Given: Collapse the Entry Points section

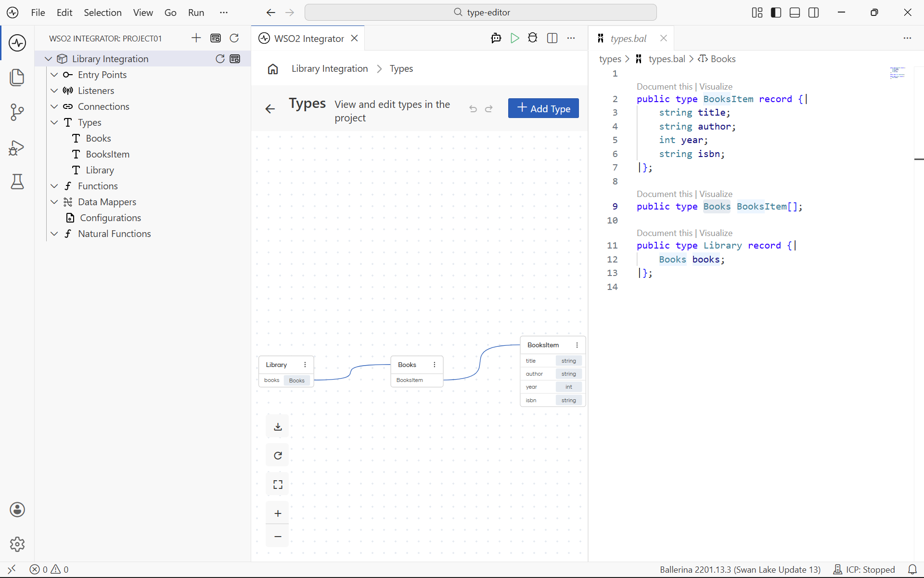Looking at the screenshot, I should [x=54, y=75].
